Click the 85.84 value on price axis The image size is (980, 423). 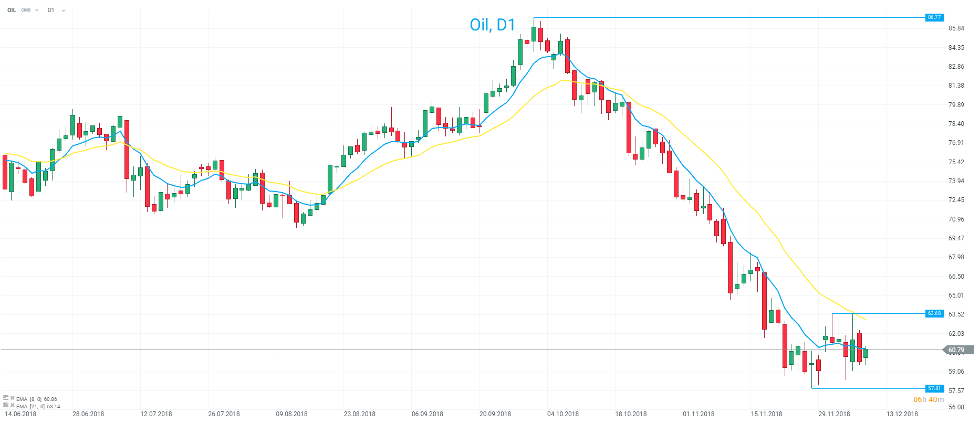coord(956,28)
